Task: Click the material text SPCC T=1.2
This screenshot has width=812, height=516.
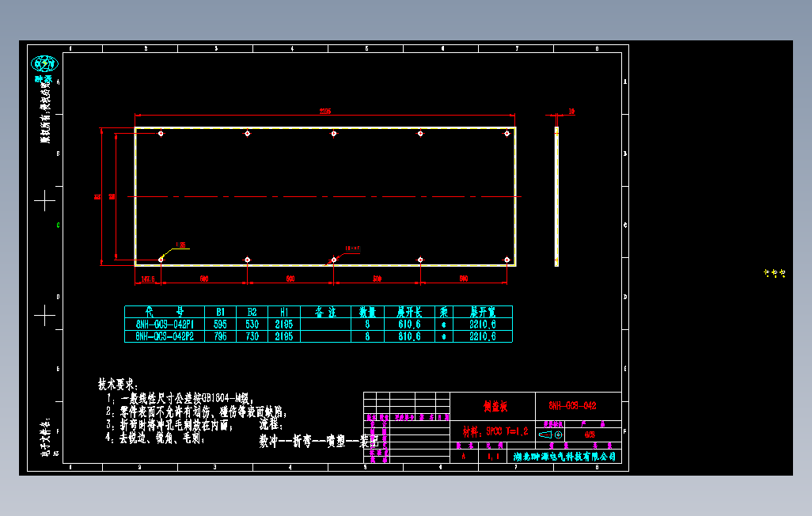Action: click(495, 431)
